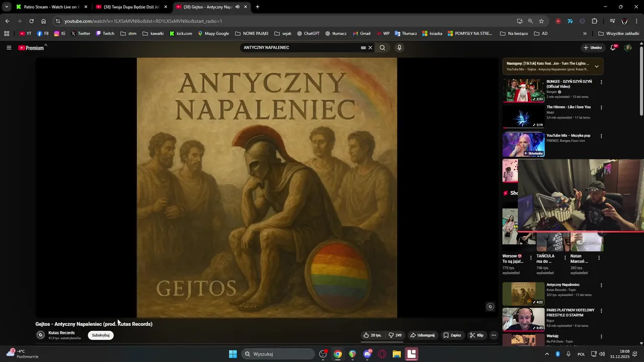Save the video with Zapisz
This screenshot has width=644, height=362.
(452, 335)
